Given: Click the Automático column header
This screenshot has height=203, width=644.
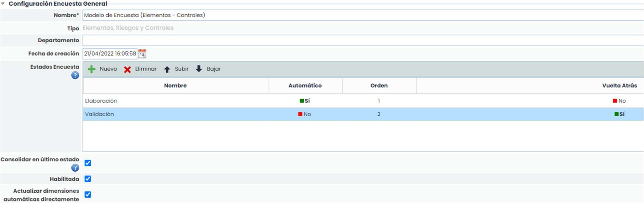Looking at the screenshot, I should [x=305, y=86].
